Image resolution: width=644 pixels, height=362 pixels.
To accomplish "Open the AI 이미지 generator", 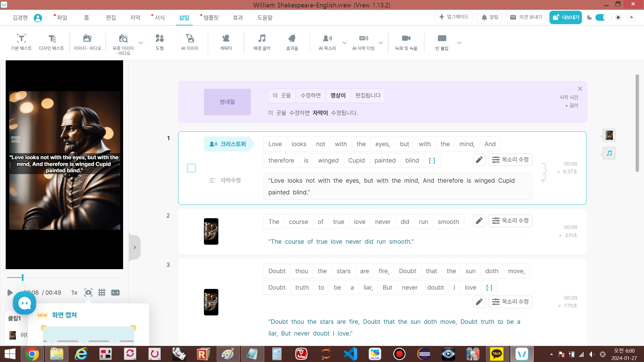I will click(190, 42).
